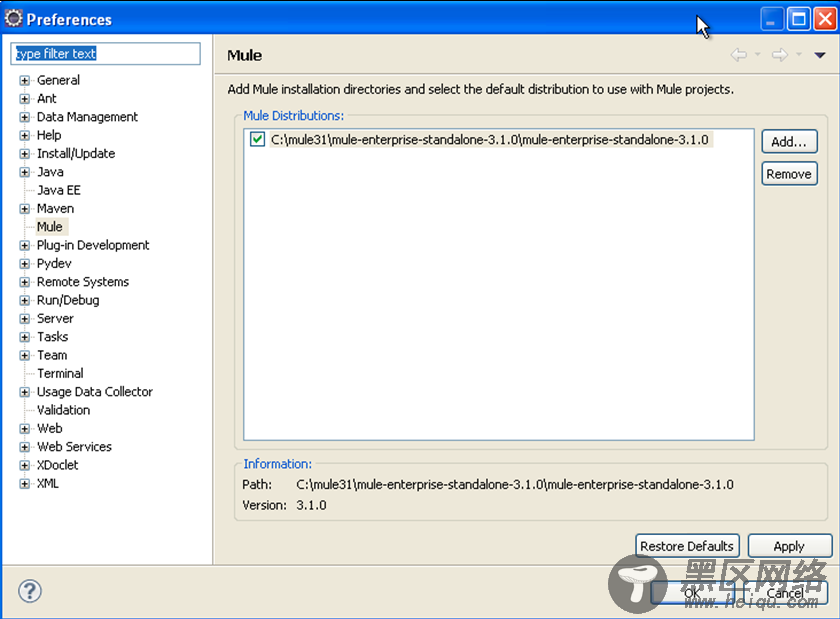Expand the Install/Update node
The image size is (840, 619).
point(24,154)
